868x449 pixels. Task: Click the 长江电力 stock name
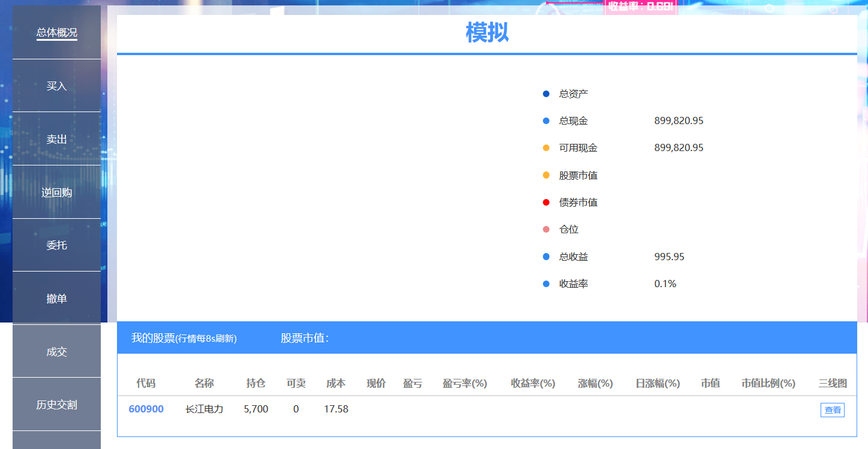coord(204,409)
